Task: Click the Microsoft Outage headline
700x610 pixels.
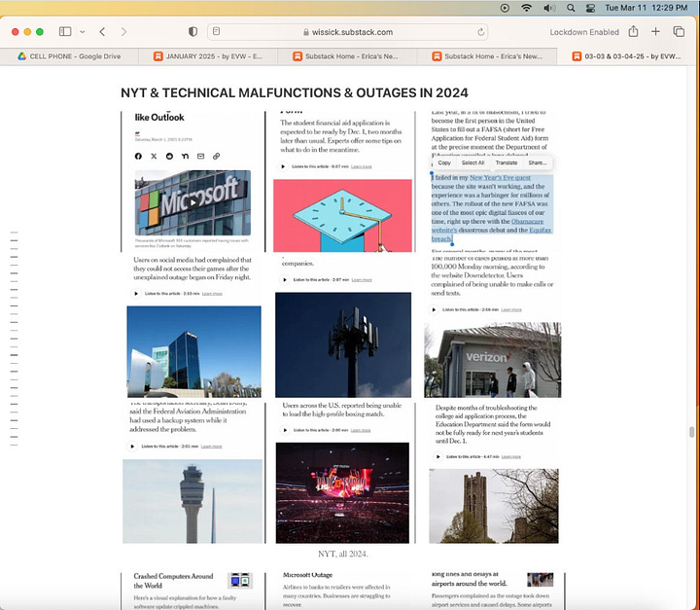Action: click(x=307, y=575)
